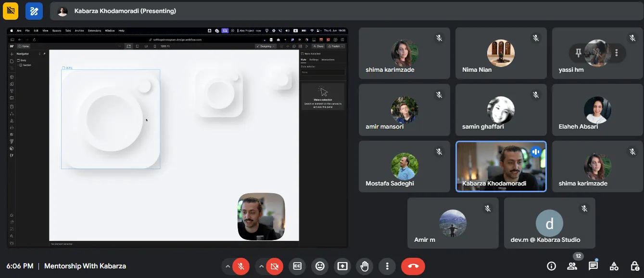644x278 pixels.
Task: Click the present screen icon
Action: [342, 266]
